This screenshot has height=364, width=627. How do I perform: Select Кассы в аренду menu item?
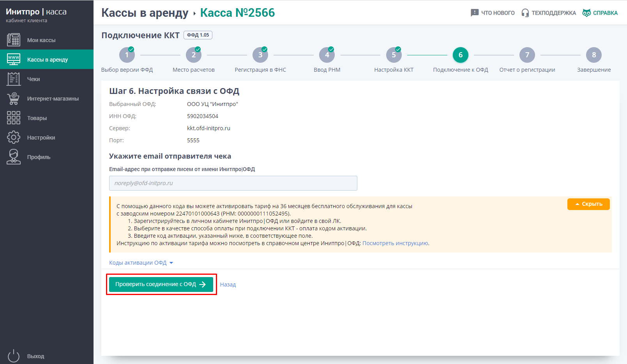pyautogui.click(x=47, y=59)
